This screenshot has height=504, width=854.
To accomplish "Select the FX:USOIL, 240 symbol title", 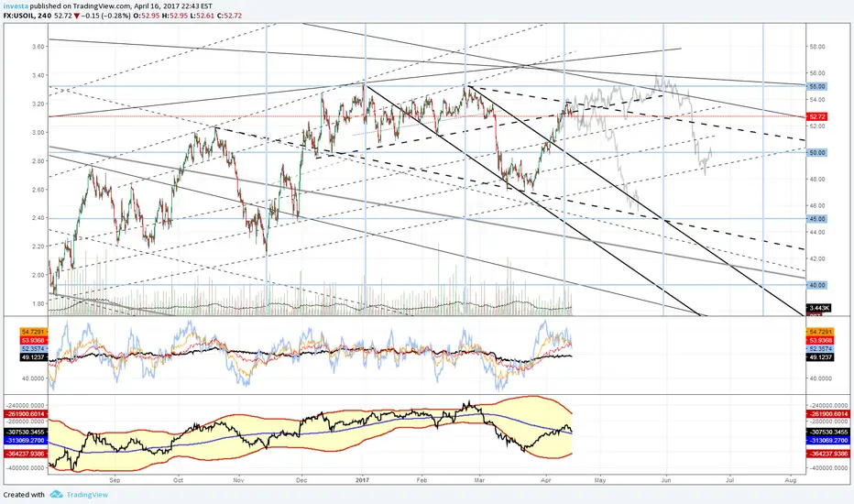I will 27,16.
